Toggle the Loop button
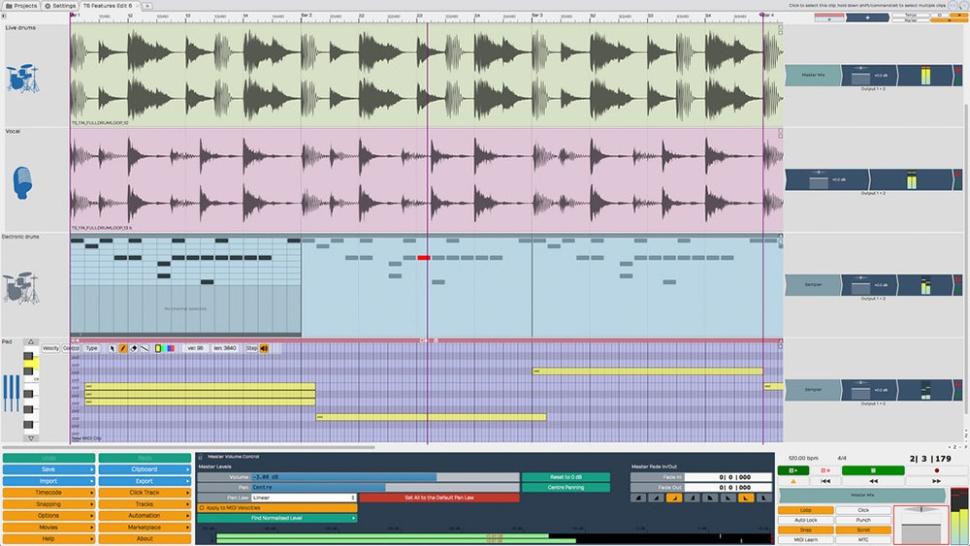The height and width of the screenshot is (546, 970). click(805, 510)
